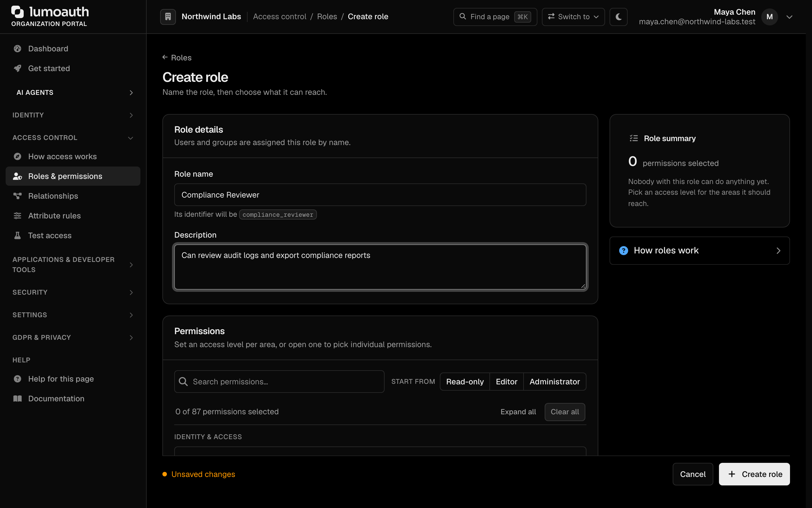The image size is (812, 508).
Task: Expand the SECURITY sidebar section
Action: [73, 292]
